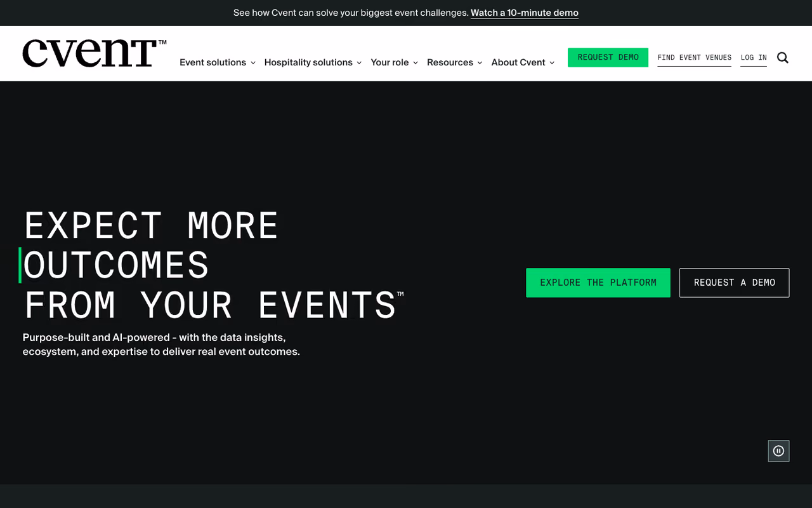Image resolution: width=812 pixels, height=508 pixels.
Task: Click the Log In link
Action: coord(754,58)
